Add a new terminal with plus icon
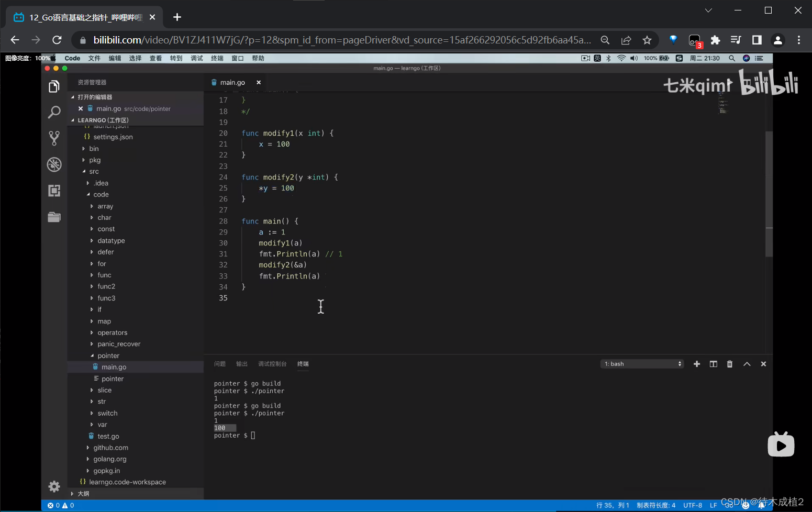This screenshot has height=512, width=812. pyautogui.click(x=697, y=364)
